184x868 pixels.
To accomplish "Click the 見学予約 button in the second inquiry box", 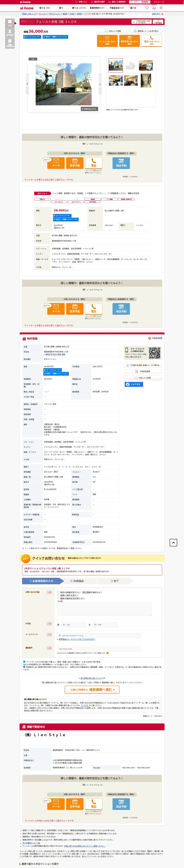I will (x=75, y=309).
